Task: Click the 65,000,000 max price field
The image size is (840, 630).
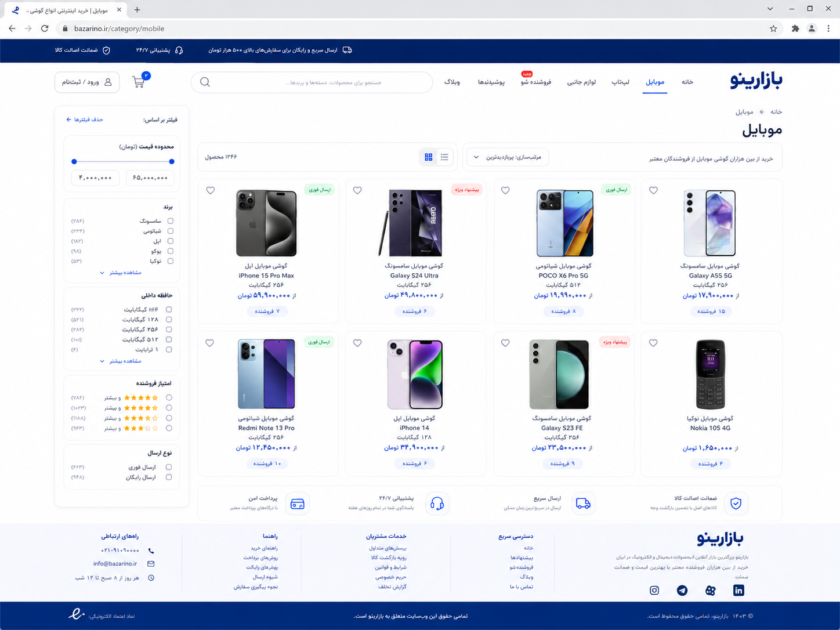Action: (x=150, y=178)
